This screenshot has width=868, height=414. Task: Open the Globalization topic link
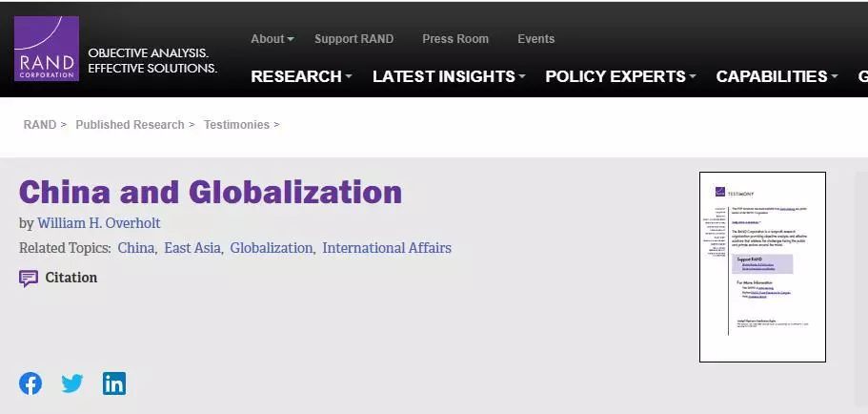(x=271, y=248)
